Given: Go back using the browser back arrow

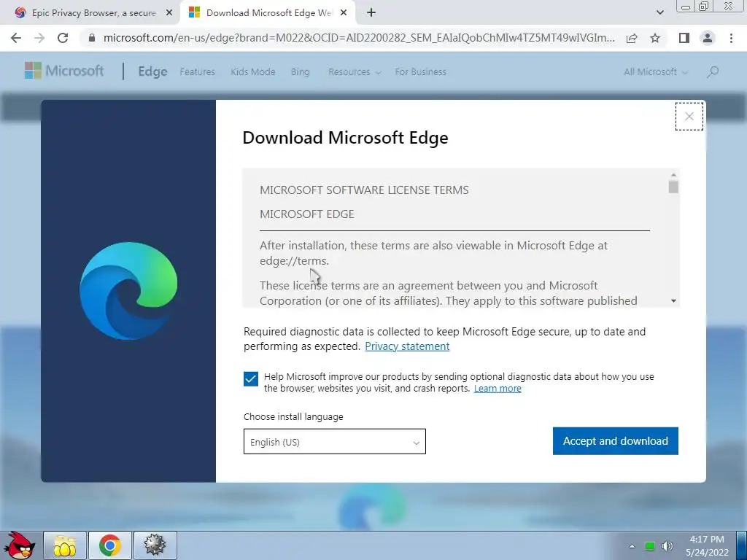Looking at the screenshot, I should click(16, 38).
